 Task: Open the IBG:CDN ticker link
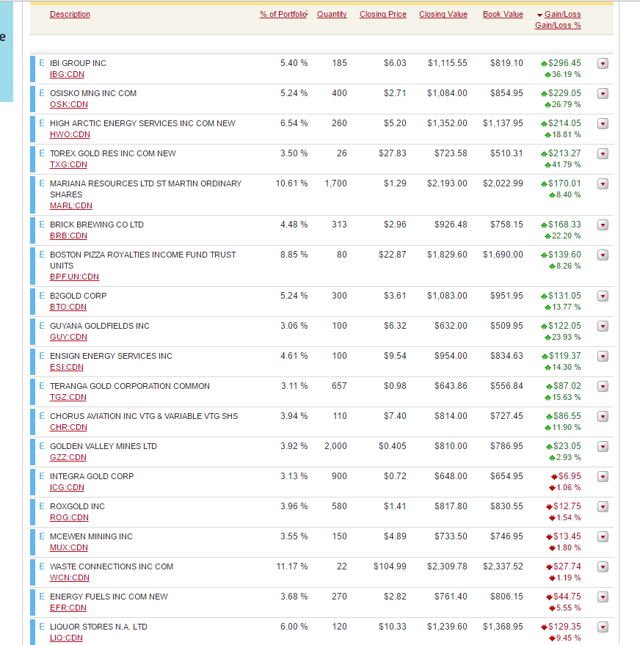(x=67, y=74)
